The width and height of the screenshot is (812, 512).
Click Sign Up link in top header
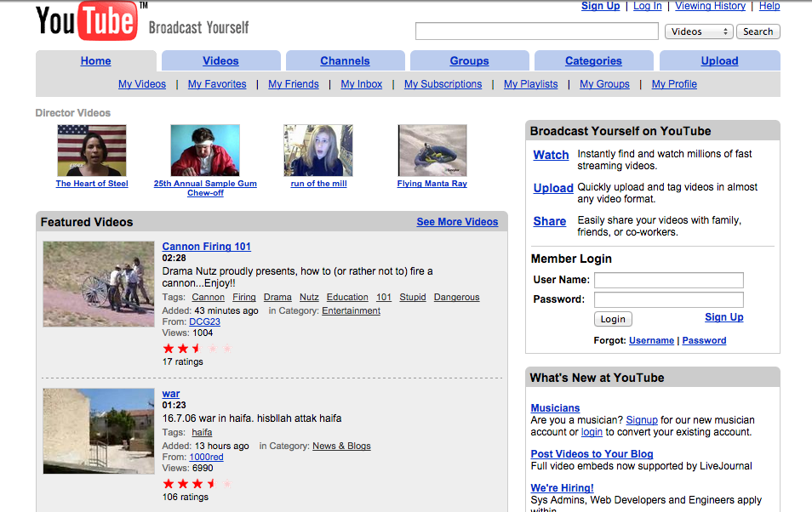(x=600, y=6)
